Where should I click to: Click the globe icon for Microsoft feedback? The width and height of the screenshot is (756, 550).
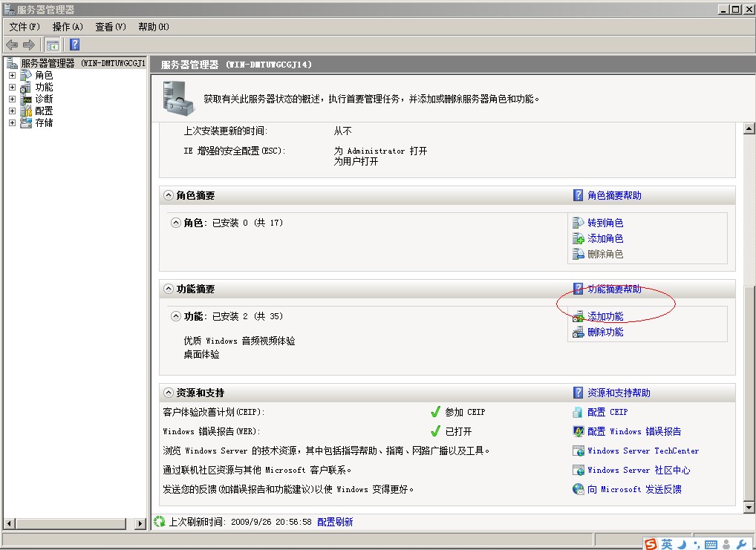(x=578, y=489)
